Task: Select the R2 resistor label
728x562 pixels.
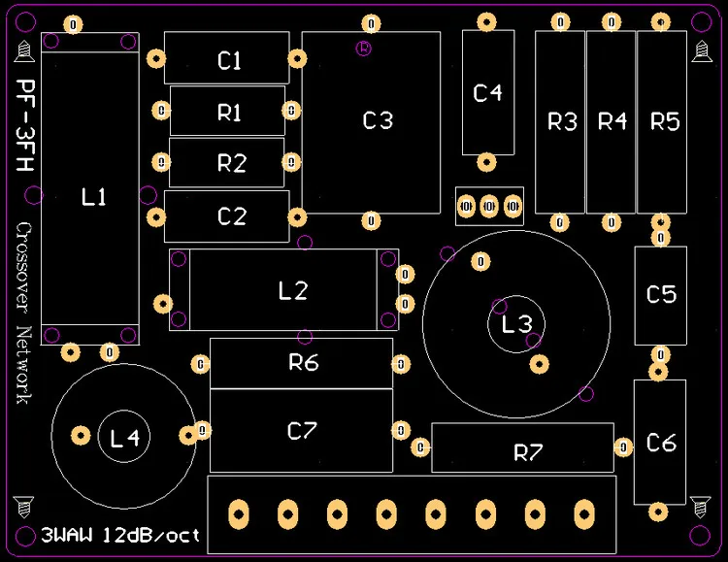Action: pos(232,163)
